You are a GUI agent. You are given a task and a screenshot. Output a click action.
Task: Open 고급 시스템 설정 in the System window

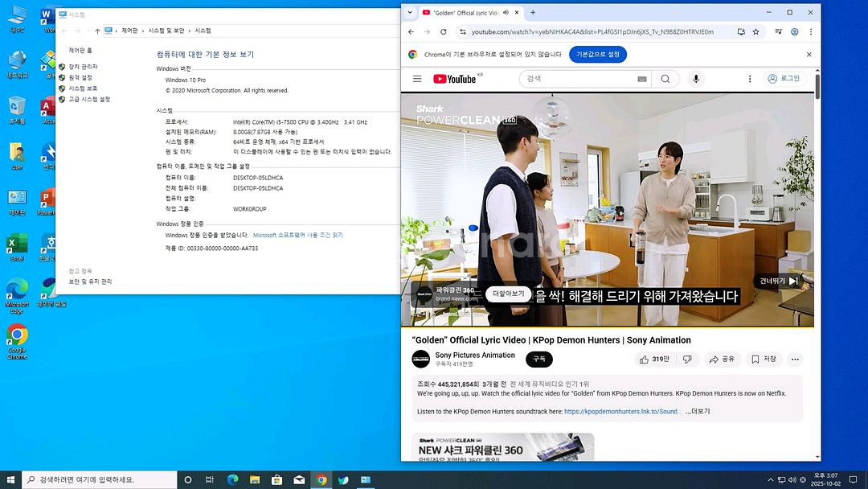88,100
